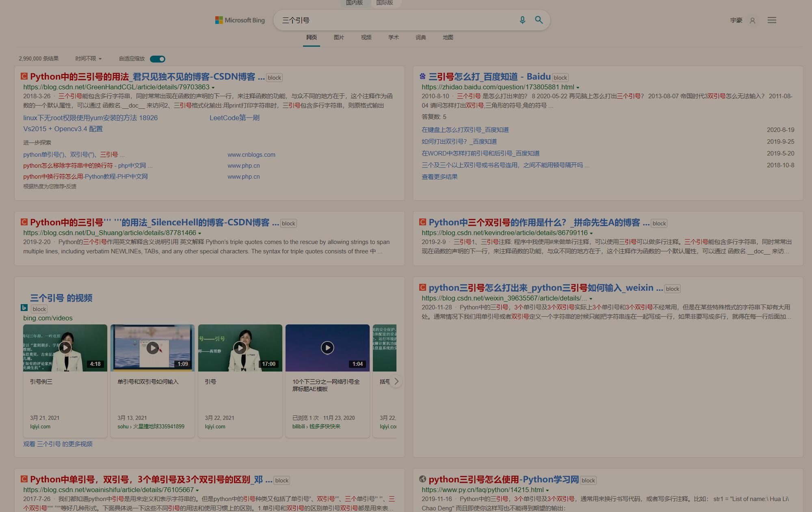
Task: Expand the zhidao.baidu.com URL dropdown arrow
Action: click(x=578, y=88)
